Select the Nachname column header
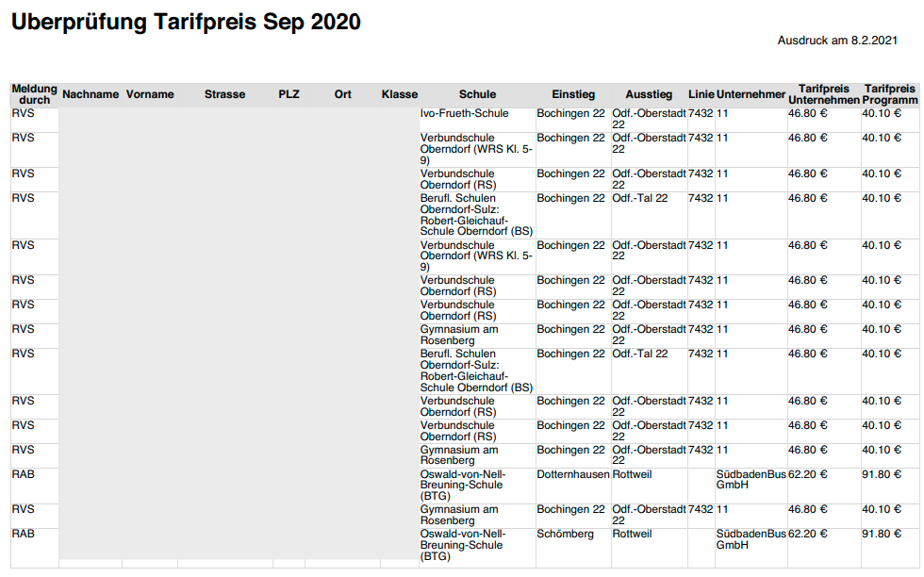 (91, 94)
